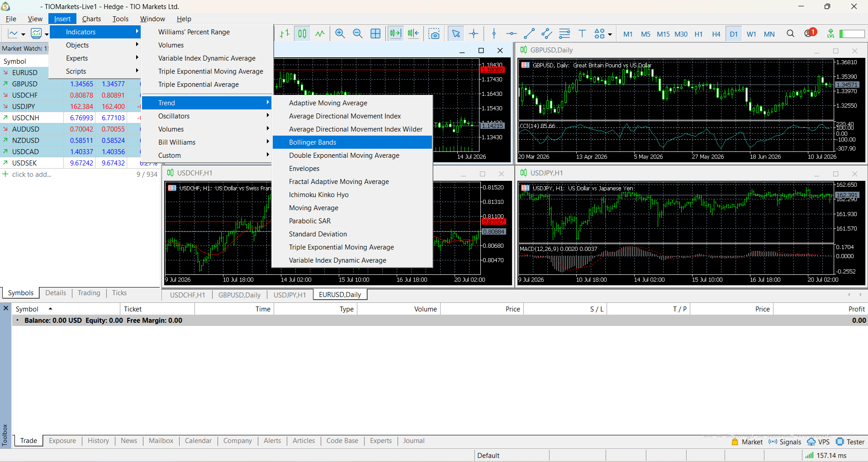Screen dimensions: 868x462
Task: Click the USDCHF chart window title icon
Action: (x=170, y=173)
